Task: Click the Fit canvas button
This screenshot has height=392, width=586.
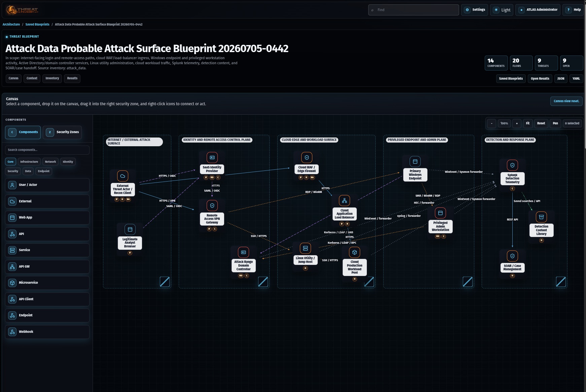Action: click(528, 123)
